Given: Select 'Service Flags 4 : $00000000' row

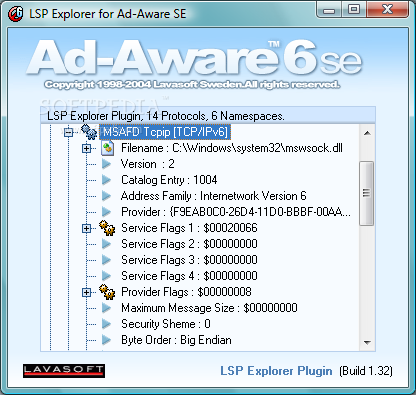Looking at the screenshot, I should pyautogui.click(x=189, y=276).
